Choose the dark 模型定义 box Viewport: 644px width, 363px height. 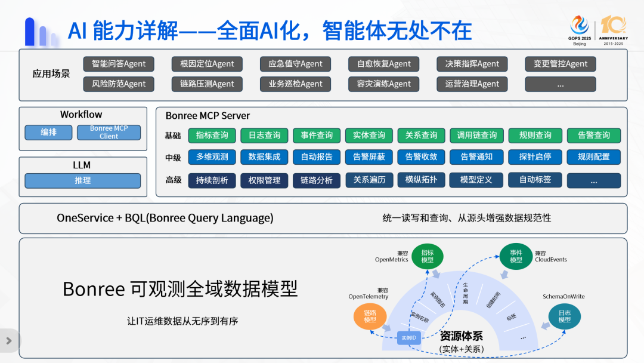[x=476, y=180]
